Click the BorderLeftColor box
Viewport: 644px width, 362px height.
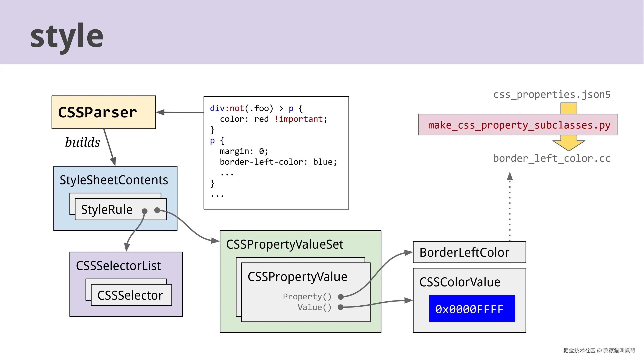469,252
